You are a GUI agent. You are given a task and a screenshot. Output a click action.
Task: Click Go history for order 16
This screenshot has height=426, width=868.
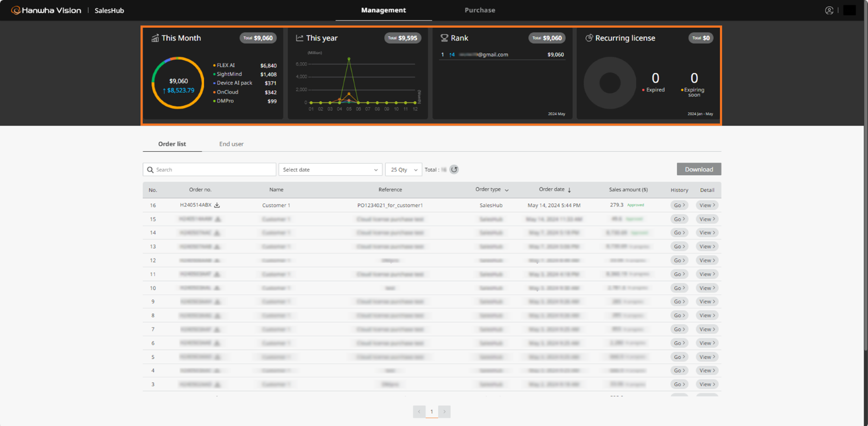(679, 205)
